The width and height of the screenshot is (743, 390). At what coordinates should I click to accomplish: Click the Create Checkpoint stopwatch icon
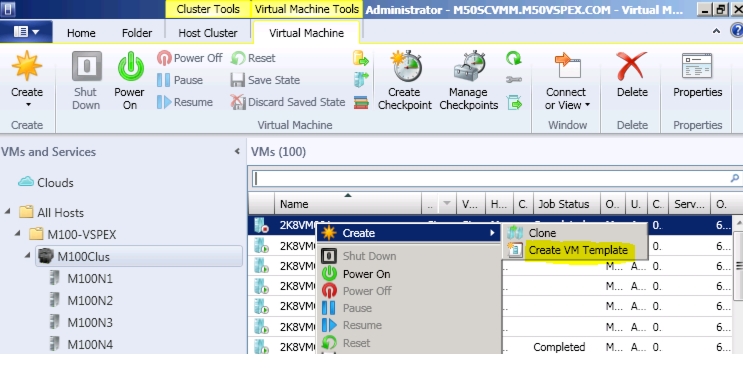(406, 66)
